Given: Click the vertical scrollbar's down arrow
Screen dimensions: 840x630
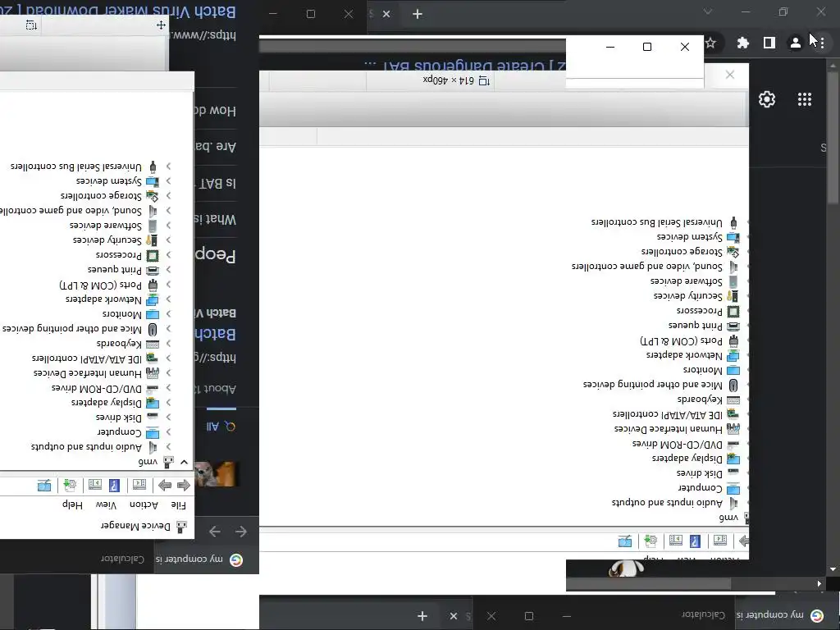Looking at the screenshot, I should pyautogui.click(x=832, y=569).
